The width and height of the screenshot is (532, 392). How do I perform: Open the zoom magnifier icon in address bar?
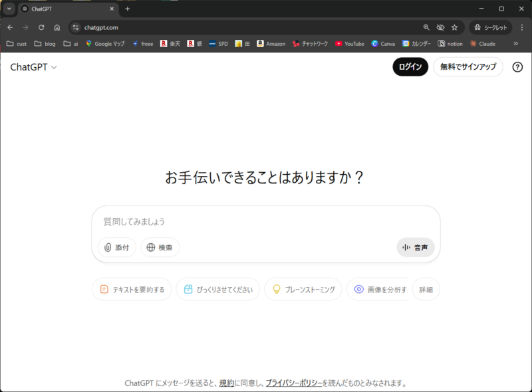pyautogui.click(x=426, y=27)
